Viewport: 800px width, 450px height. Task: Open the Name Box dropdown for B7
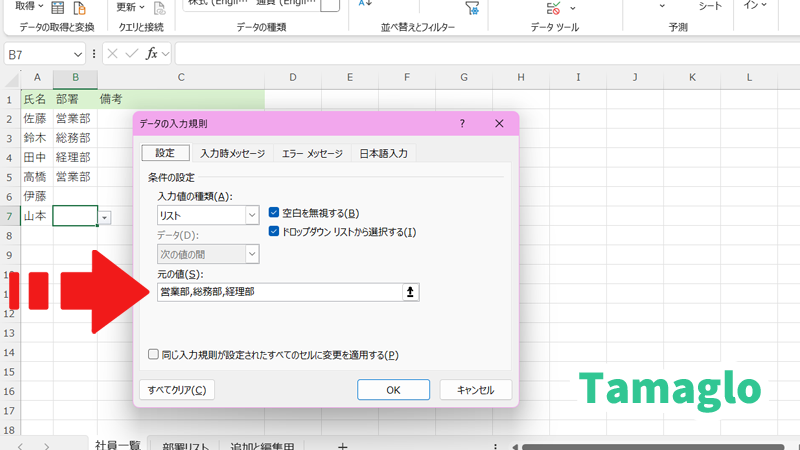click(78, 54)
